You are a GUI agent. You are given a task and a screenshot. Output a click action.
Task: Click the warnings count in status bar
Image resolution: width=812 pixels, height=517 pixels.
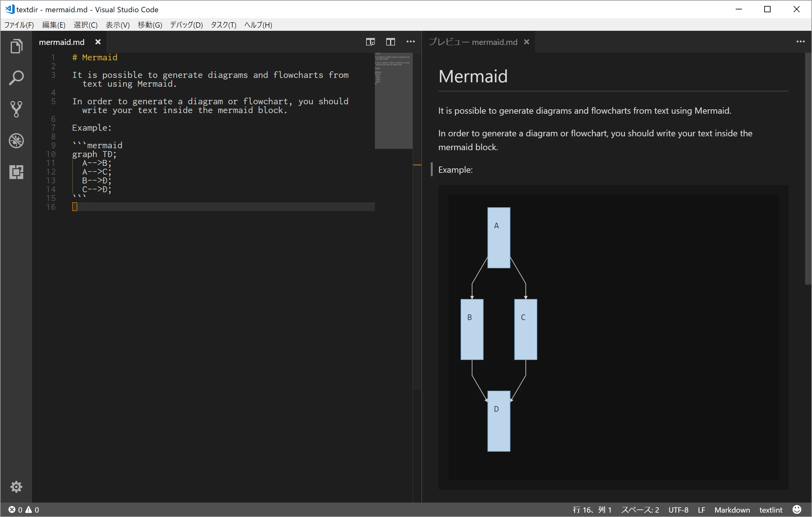(32, 509)
